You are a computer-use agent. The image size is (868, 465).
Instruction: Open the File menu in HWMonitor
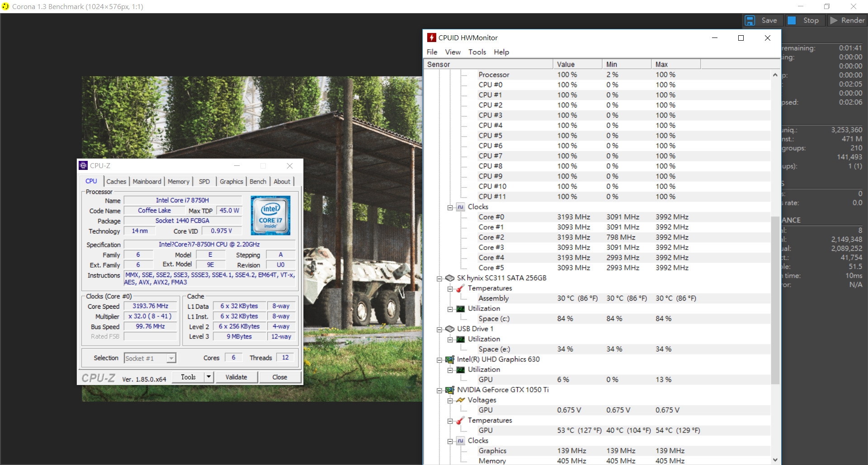click(x=432, y=52)
